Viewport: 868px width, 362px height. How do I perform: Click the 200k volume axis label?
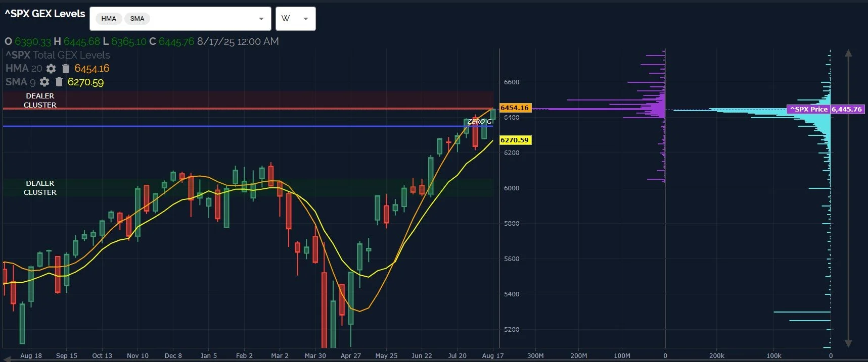coord(717,355)
